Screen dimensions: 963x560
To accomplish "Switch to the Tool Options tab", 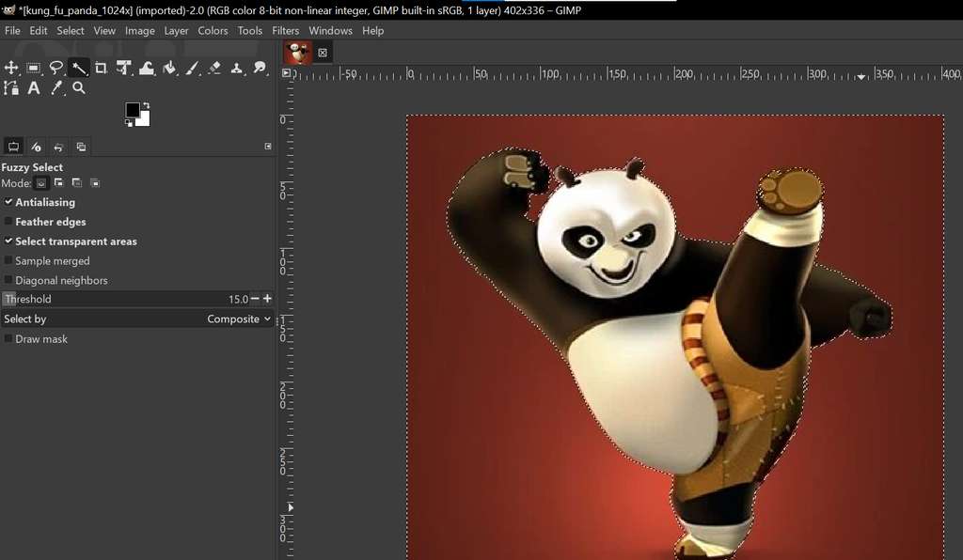I will [x=13, y=147].
